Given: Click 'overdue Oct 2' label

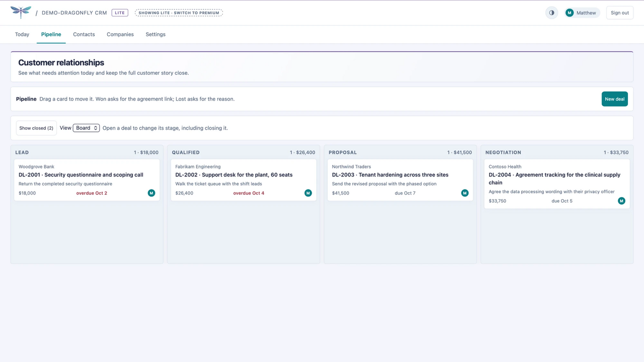Looking at the screenshot, I should [x=92, y=193].
